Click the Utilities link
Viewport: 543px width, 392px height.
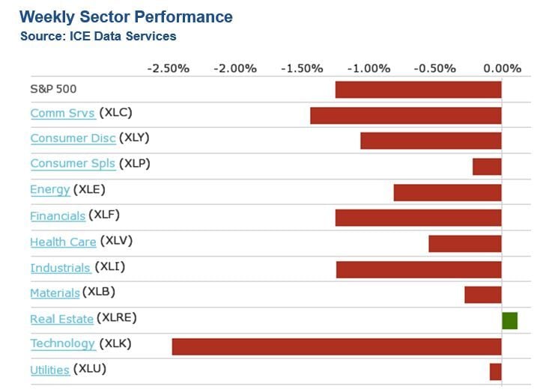click(49, 370)
